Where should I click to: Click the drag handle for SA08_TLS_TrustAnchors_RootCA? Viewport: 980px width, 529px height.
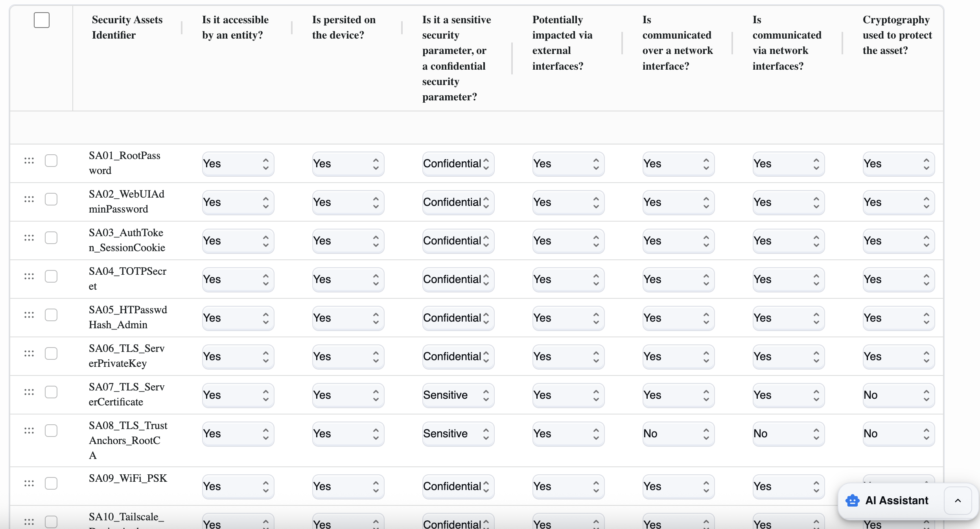click(29, 430)
